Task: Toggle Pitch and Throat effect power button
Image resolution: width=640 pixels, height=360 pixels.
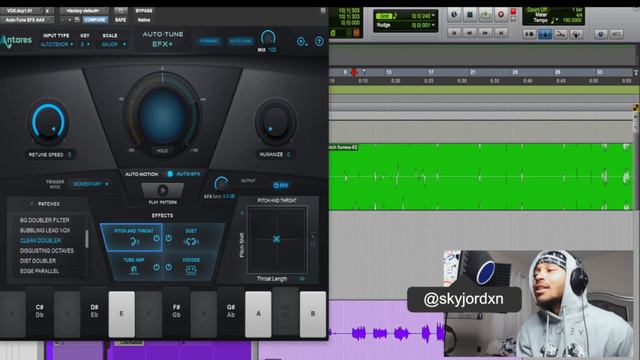Action: click(x=156, y=238)
